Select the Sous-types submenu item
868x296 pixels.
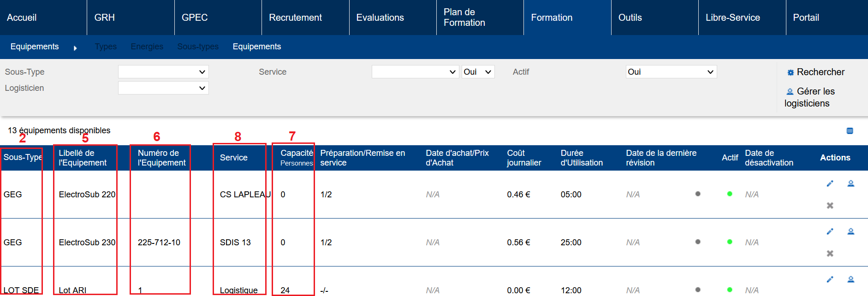[x=198, y=47]
